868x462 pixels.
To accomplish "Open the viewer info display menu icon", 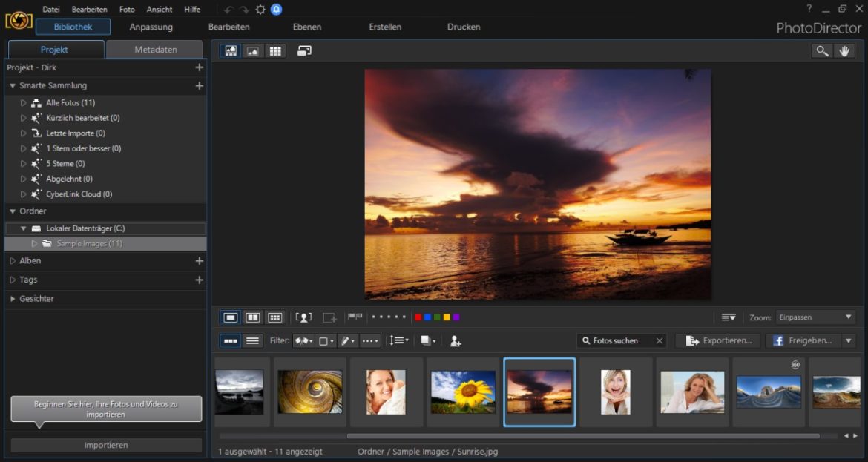I will click(x=729, y=317).
